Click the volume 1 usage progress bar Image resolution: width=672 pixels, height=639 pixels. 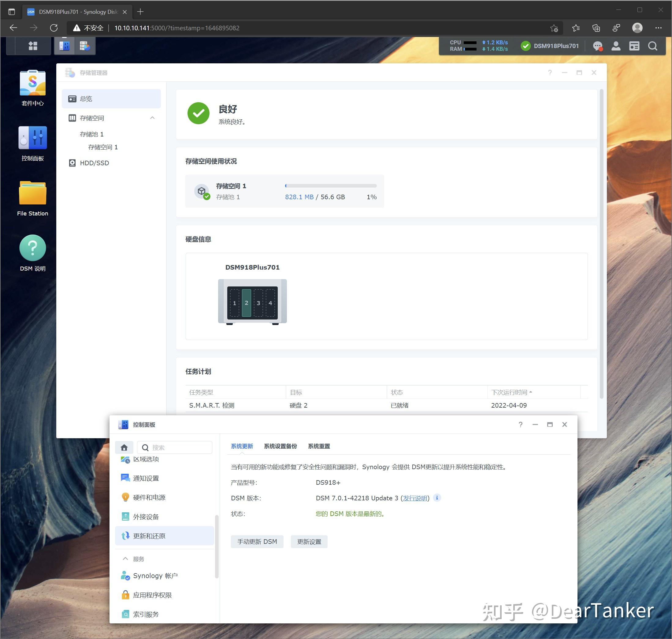tap(331, 186)
